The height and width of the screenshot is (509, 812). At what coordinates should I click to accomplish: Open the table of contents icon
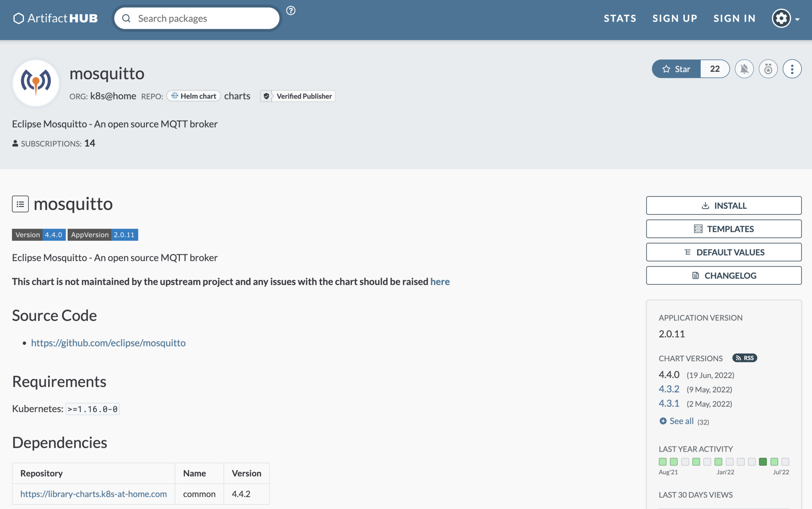click(20, 204)
